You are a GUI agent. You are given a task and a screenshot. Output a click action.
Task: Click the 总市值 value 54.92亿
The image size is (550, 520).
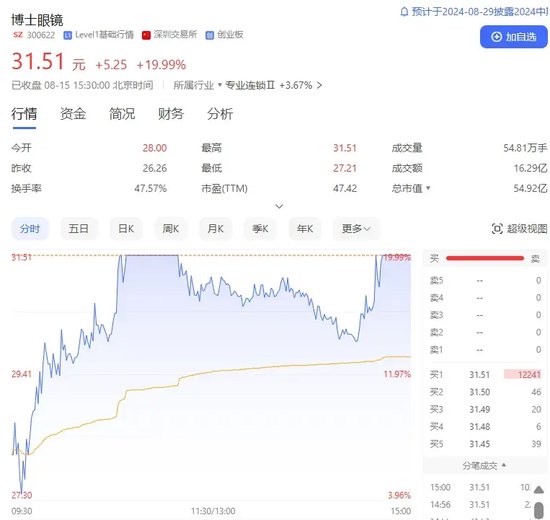[x=530, y=189]
